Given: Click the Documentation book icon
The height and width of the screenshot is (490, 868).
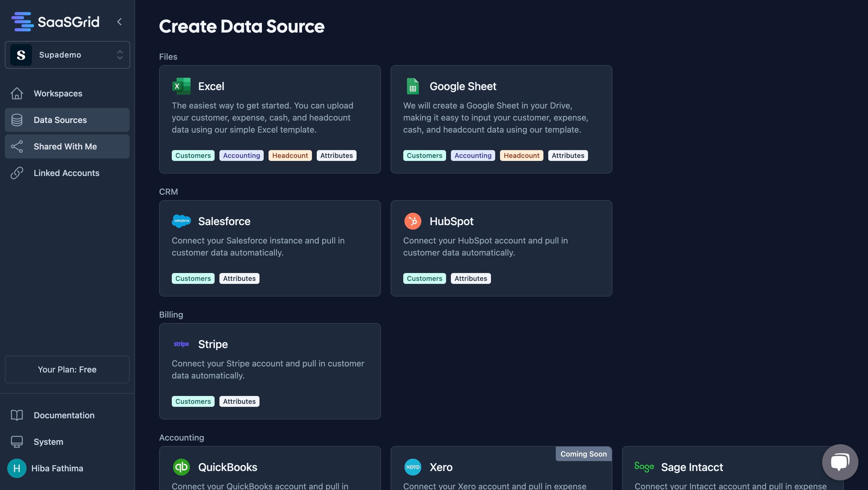Looking at the screenshot, I should (x=17, y=415).
